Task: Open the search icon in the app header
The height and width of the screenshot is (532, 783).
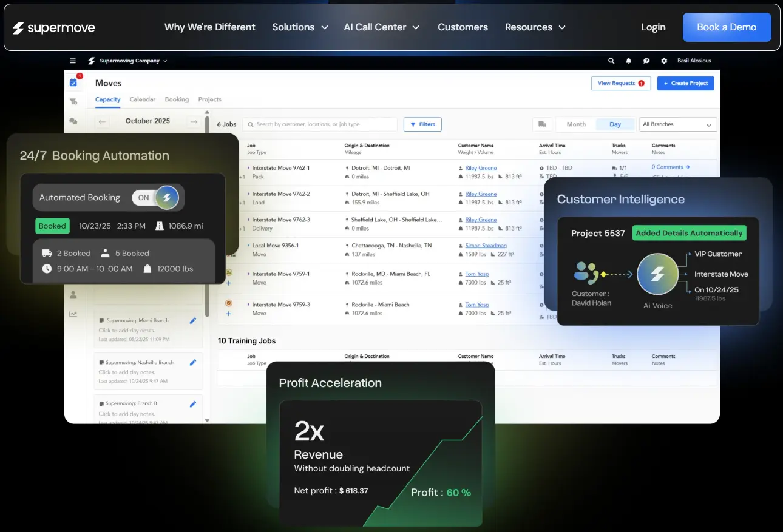Action: coord(611,61)
